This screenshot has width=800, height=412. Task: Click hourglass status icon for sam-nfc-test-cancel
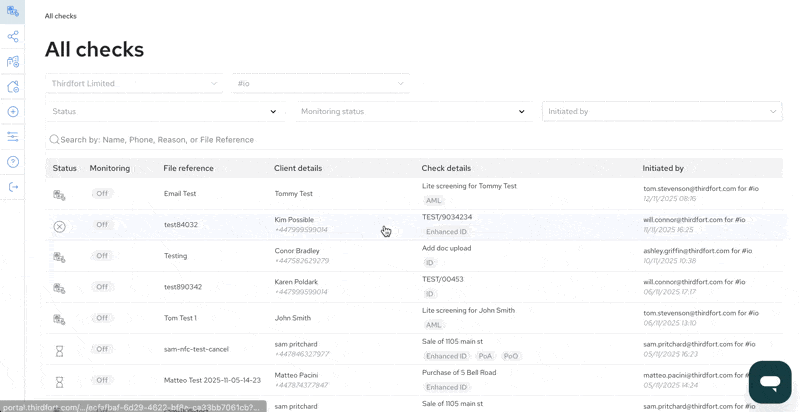pyautogui.click(x=59, y=351)
